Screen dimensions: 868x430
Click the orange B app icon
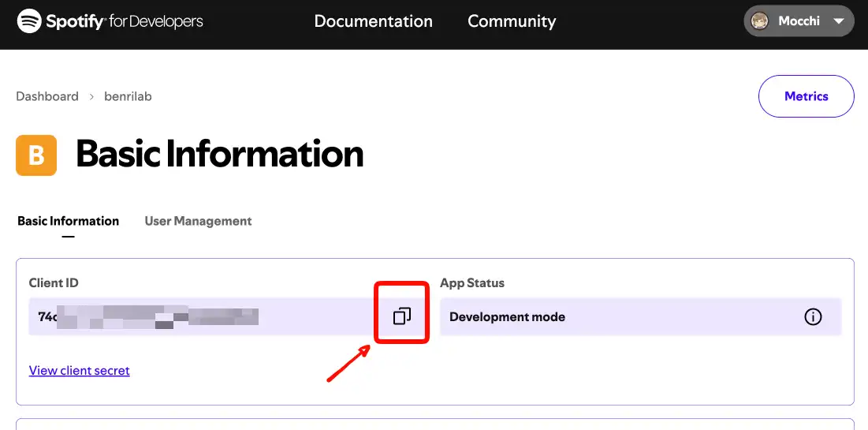point(36,155)
